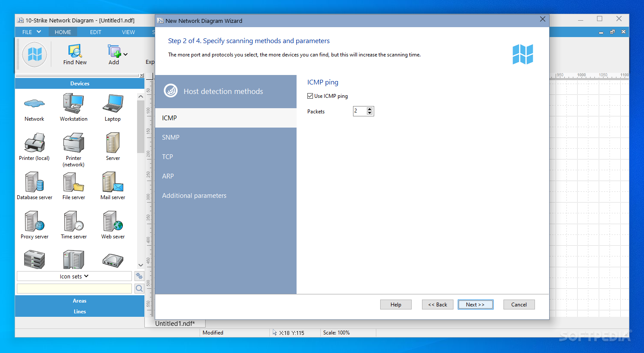Click the gear icon beside Icon sets
Image resolution: width=644 pixels, height=353 pixels.
tap(139, 276)
